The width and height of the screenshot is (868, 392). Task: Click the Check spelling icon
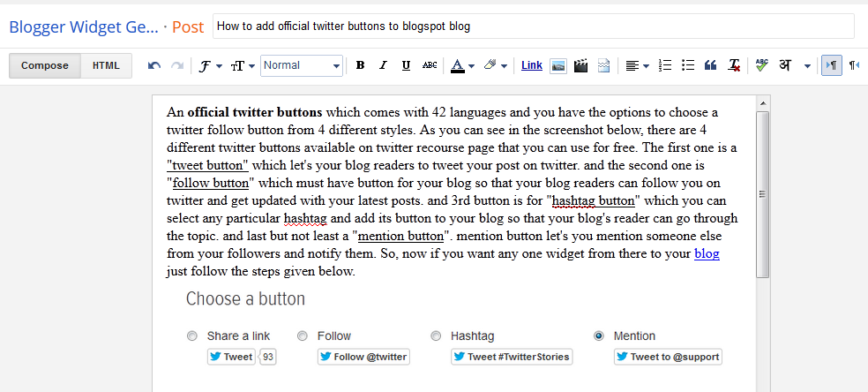click(762, 65)
